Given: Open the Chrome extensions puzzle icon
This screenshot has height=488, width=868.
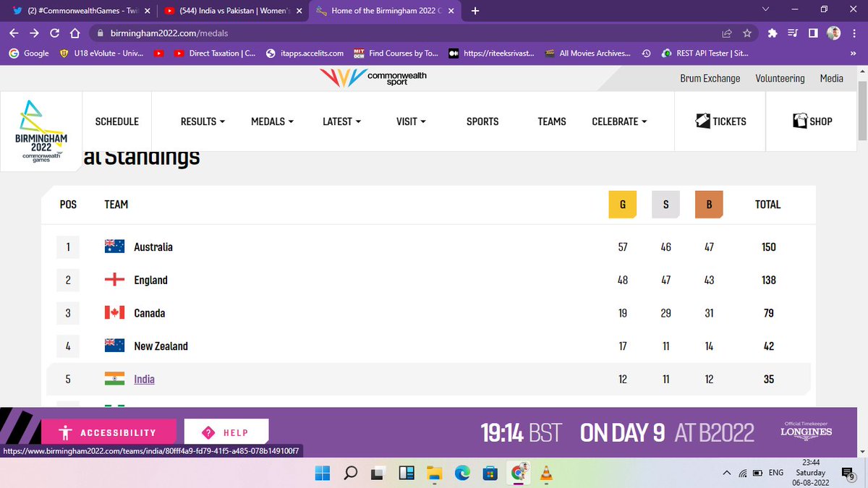Looking at the screenshot, I should [773, 33].
